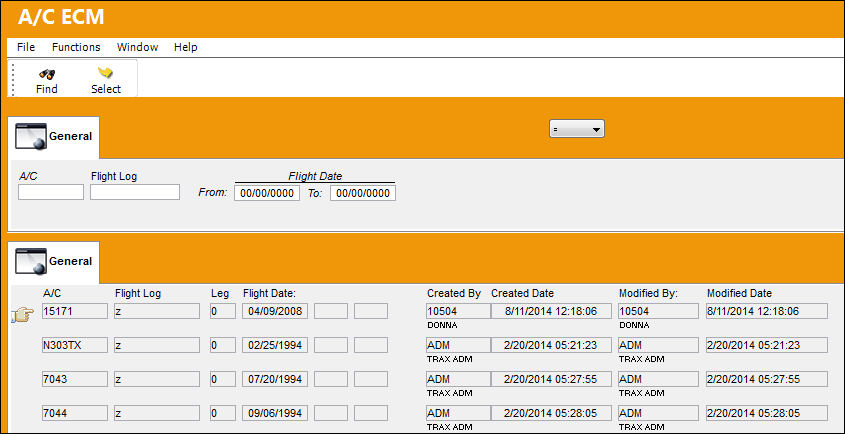Select A/C cell 15171
The height and width of the screenshot is (434, 845).
[x=75, y=311]
